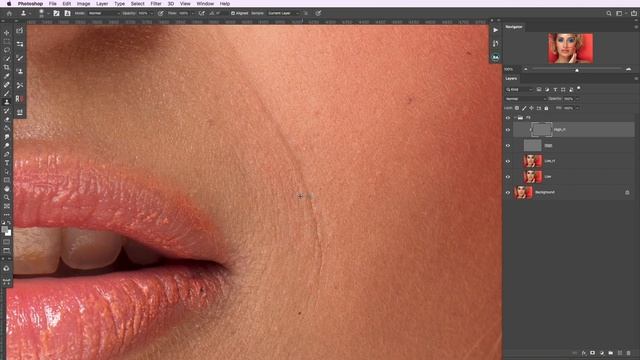Click the Play actions icon in collapsed dock
This screenshot has height=360, width=640.
pyautogui.click(x=495, y=30)
